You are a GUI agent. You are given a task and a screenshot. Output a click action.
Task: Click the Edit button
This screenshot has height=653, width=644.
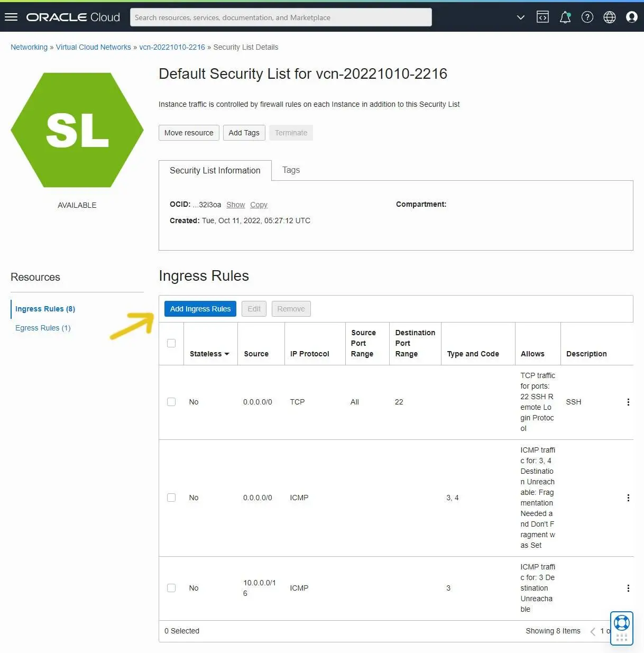(254, 309)
